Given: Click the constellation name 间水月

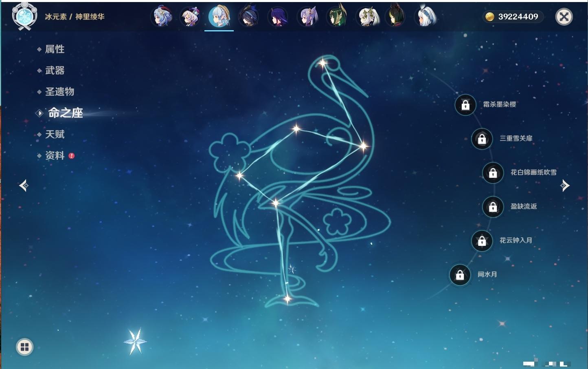Looking at the screenshot, I should tap(487, 274).
